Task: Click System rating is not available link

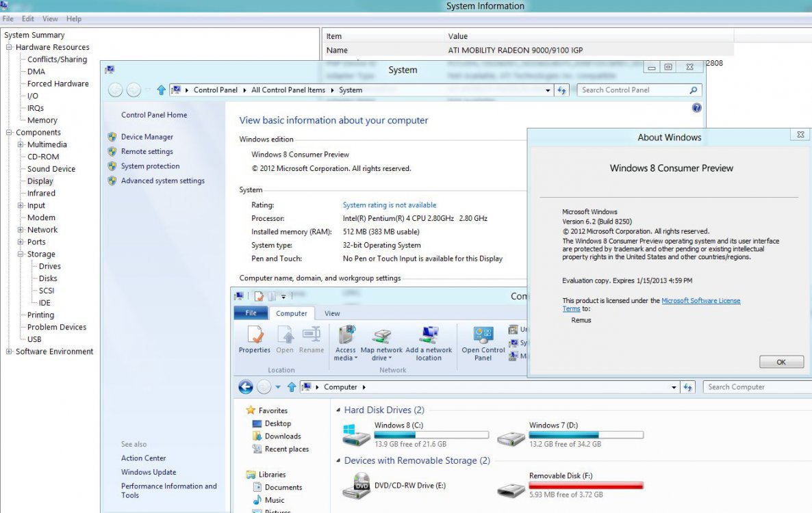Action: 390,205
